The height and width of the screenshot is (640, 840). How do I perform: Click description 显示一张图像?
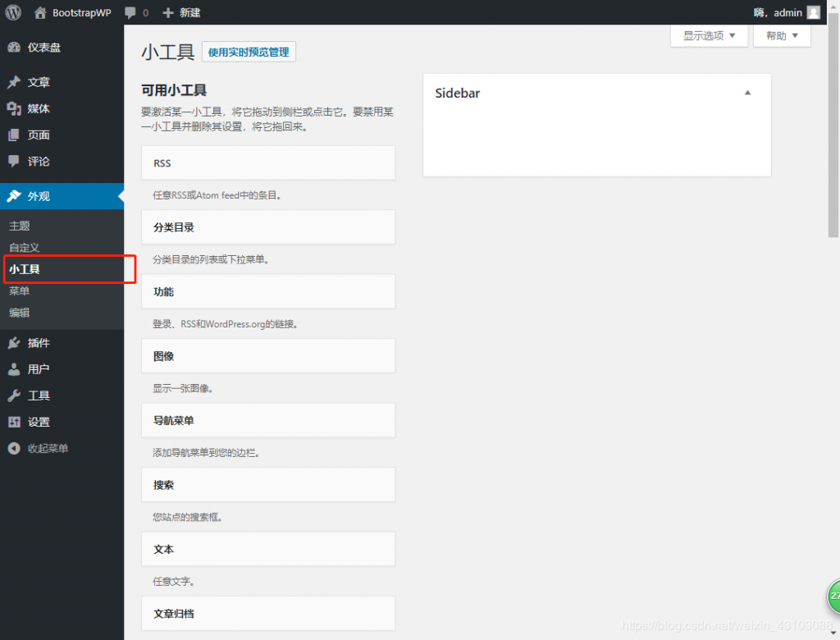[183, 388]
